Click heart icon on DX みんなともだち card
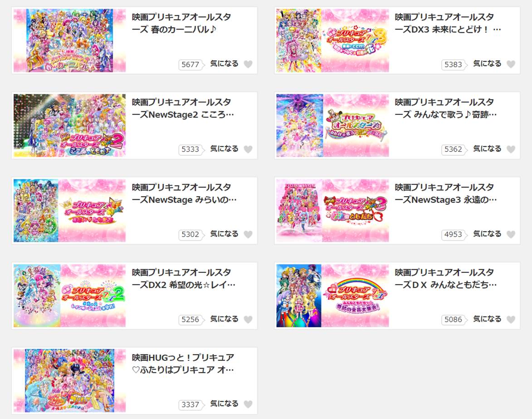The image size is (532, 419). coord(511,320)
